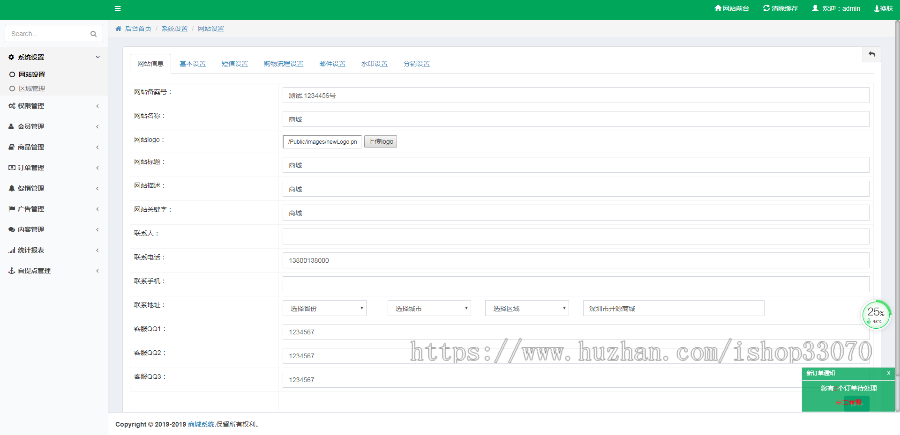
Task: Click the website description input field
Action: (576, 189)
